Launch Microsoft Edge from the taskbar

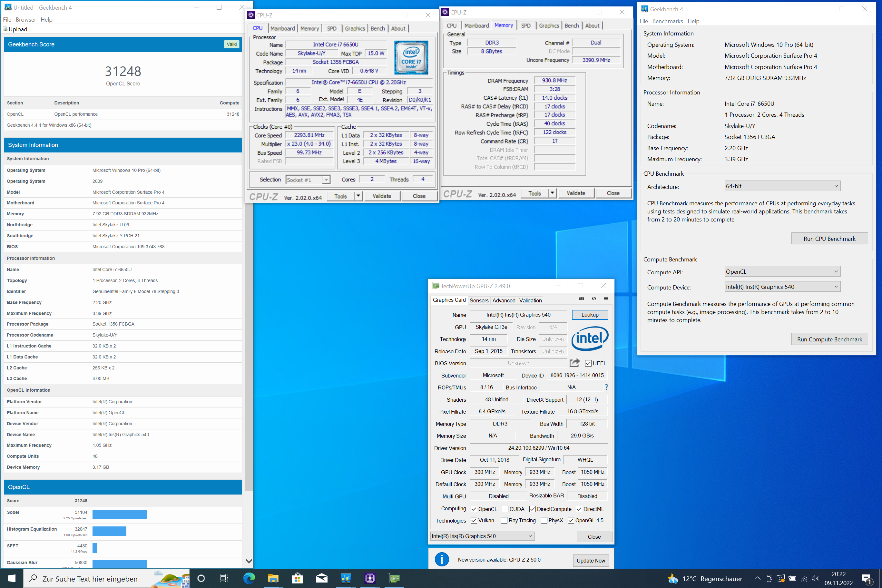(249, 578)
